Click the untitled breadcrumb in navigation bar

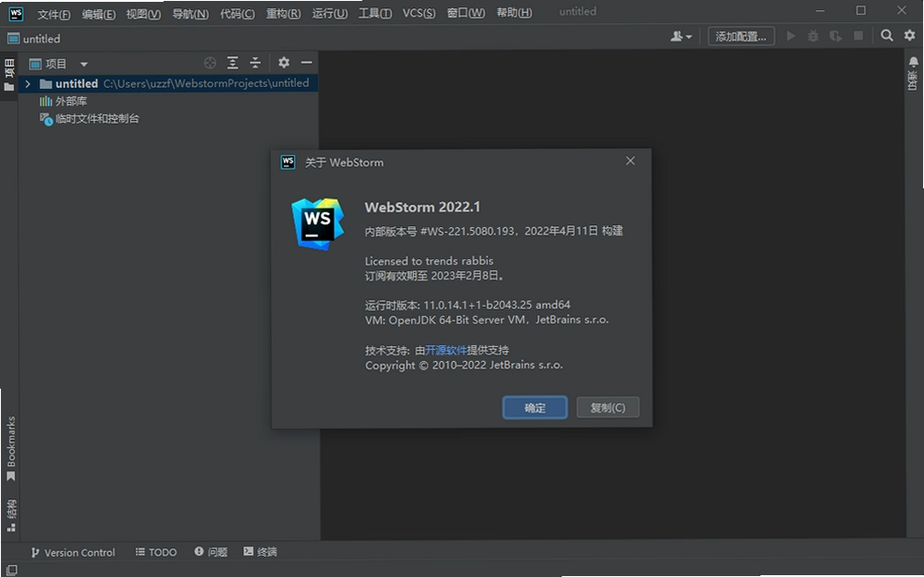pyautogui.click(x=34, y=38)
